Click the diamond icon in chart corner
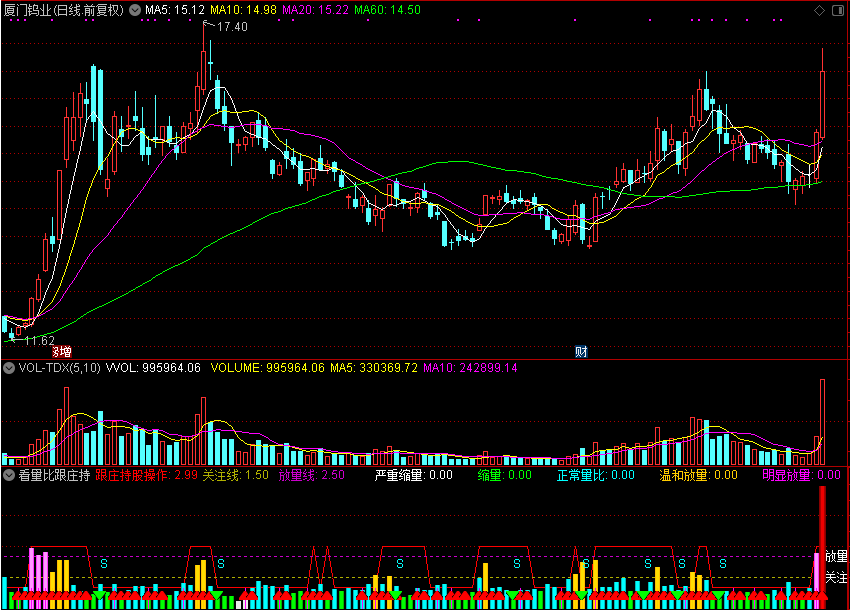Image resolution: width=850 pixels, height=610 pixels. [819, 10]
